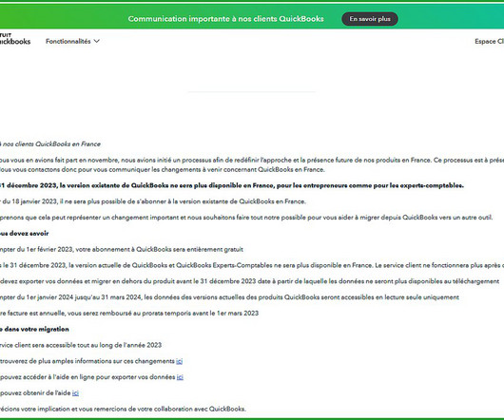Open the Fonctionnalités dropdown menu
This screenshot has width=504, height=420.
click(72, 41)
